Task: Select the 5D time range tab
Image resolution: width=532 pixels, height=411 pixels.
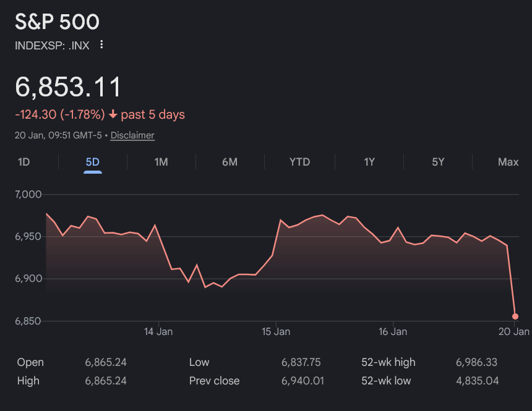Action: coord(93,162)
